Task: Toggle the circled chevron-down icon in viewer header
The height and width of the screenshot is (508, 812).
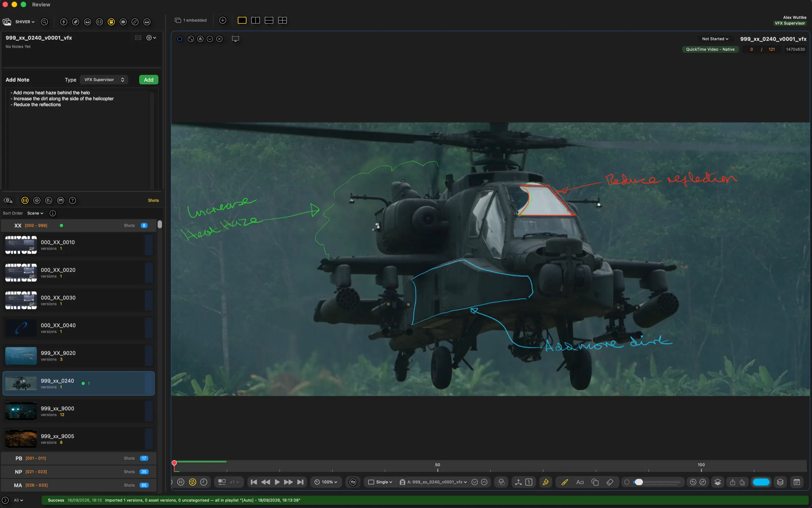Action: (x=210, y=39)
